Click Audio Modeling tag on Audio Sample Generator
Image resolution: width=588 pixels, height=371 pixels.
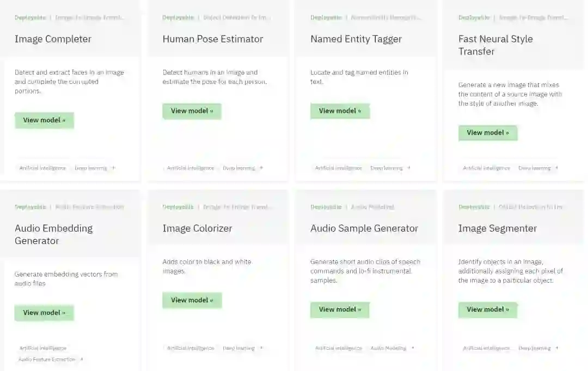click(388, 348)
